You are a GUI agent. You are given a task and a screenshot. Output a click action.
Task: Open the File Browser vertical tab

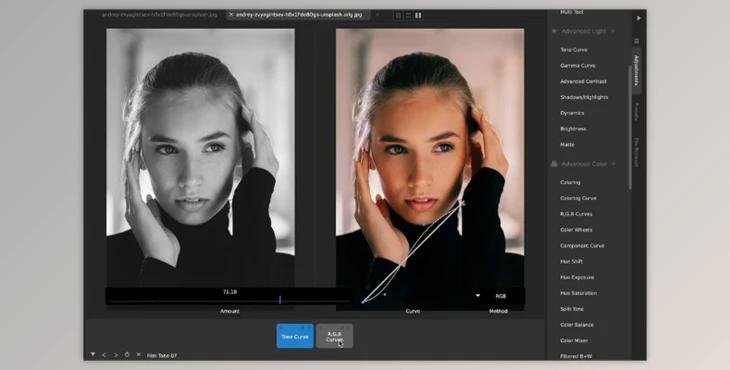(636, 152)
